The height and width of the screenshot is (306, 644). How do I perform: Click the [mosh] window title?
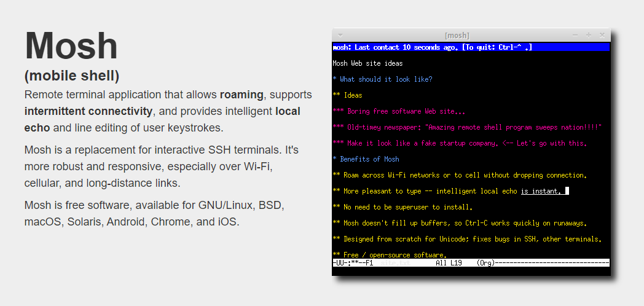[x=457, y=36]
